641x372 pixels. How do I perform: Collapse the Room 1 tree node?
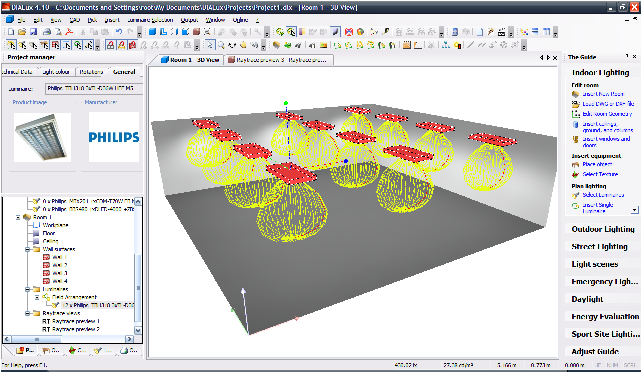(x=18, y=217)
